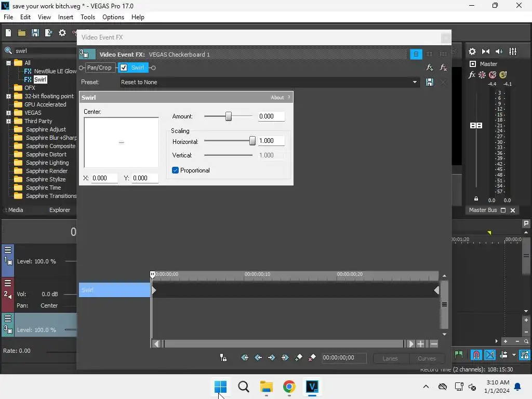Viewport: 532px width, 399px height.
Task: Click the Lanes button
Action: 390,358
